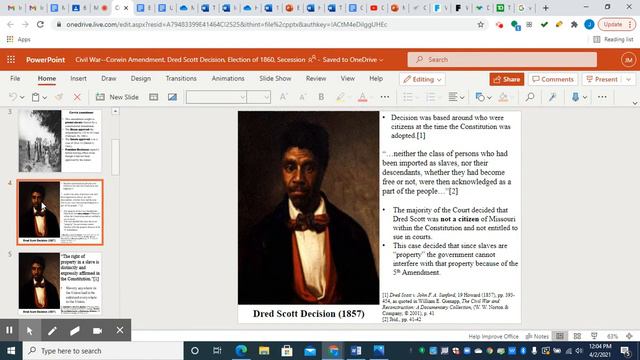Select the Format Painter icon
Screen dimensions: 640x360
point(59,97)
